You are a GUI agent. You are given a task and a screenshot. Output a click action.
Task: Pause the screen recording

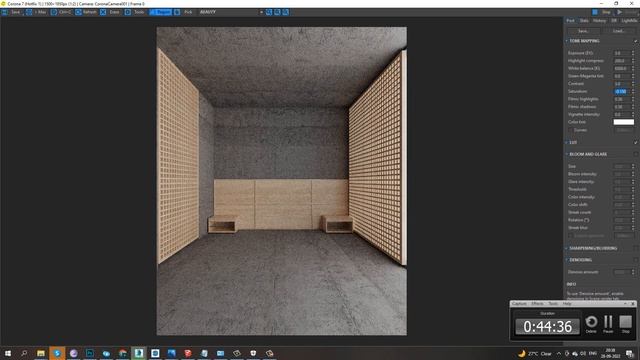[608, 324]
